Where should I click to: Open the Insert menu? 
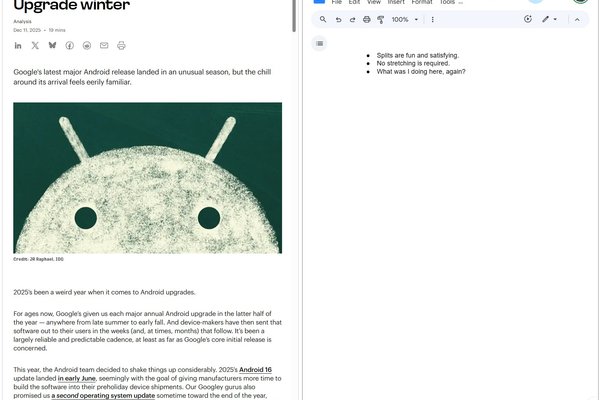pyautogui.click(x=396, y=2)
